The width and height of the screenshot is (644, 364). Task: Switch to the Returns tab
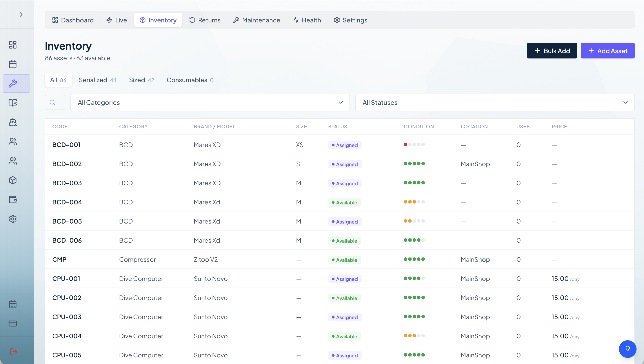[x=205, y=20]
